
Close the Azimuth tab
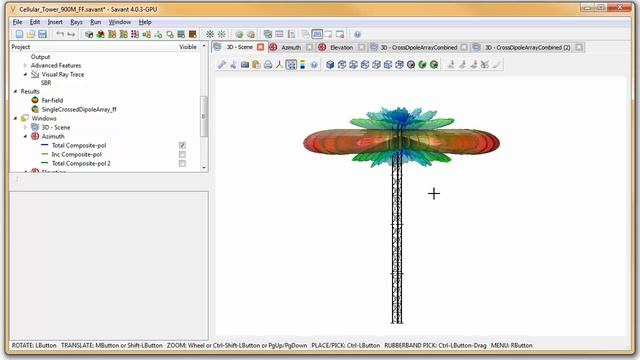[309, 47]
